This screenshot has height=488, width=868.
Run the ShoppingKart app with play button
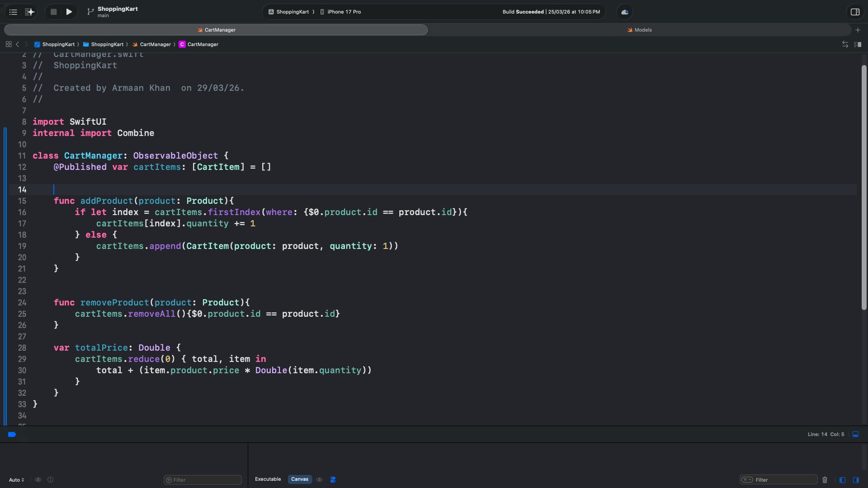[69, 12]
